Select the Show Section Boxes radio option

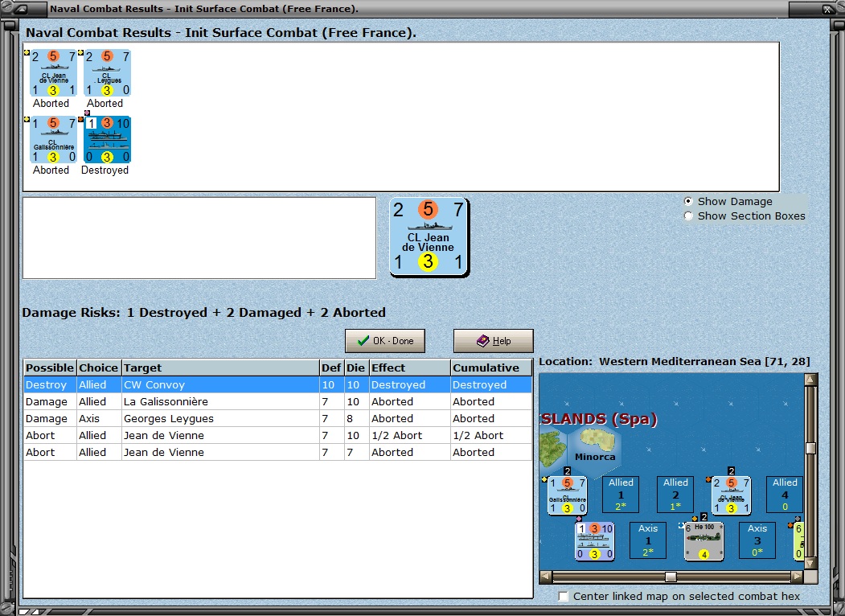(688, 216)
